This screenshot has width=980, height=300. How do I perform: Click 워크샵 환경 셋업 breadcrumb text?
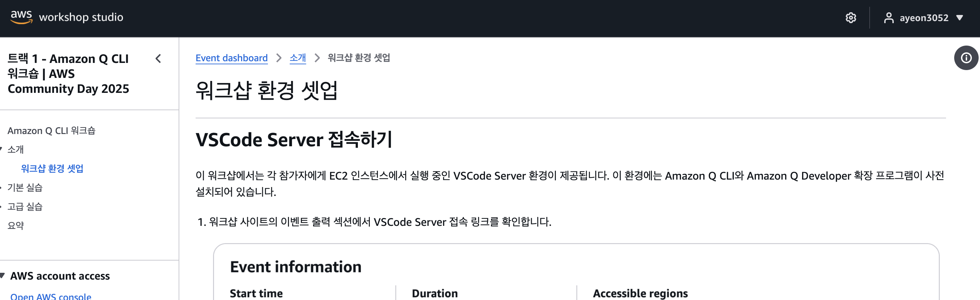[359, 57]
